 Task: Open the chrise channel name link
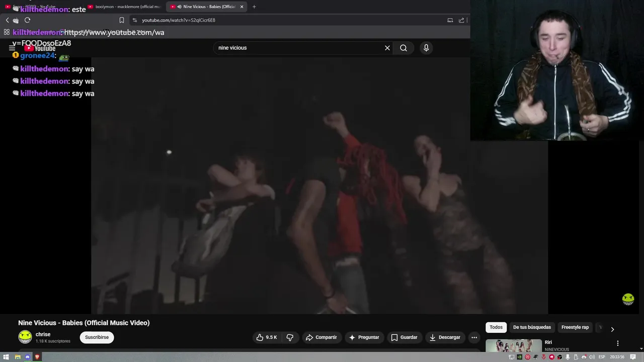43,334
